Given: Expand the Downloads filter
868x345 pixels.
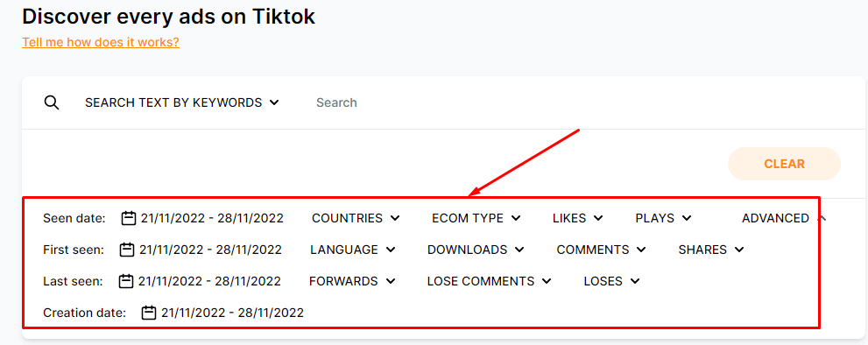Looking at the screenshot, I should click(x=476, y=250).
